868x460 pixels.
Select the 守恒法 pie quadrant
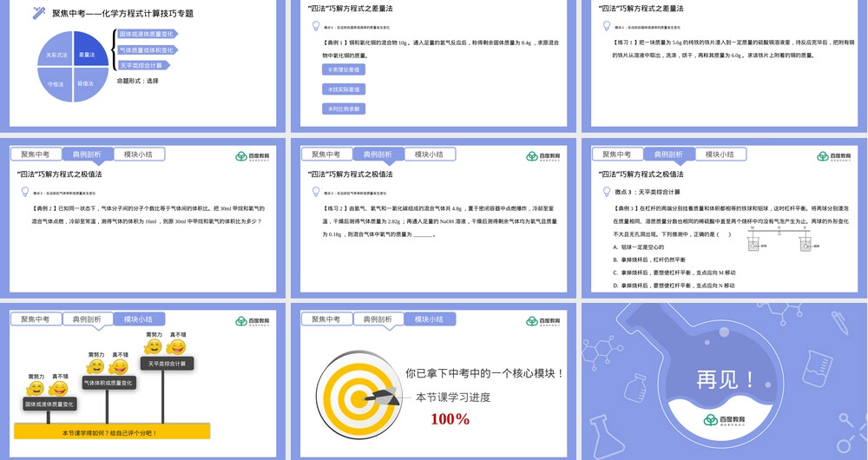[x=56, y=84]
